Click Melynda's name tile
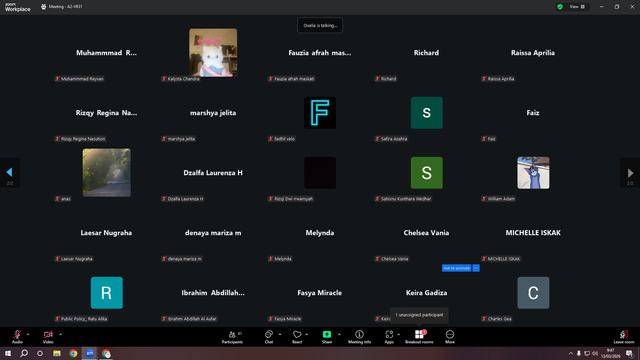The image size is (640, 360). [x=320, y=233]
